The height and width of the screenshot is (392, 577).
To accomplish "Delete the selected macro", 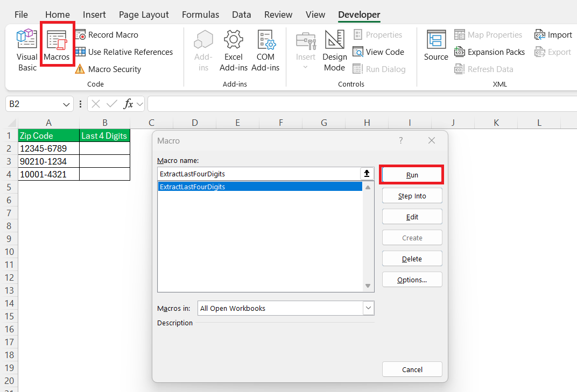I will coord(412,259).
